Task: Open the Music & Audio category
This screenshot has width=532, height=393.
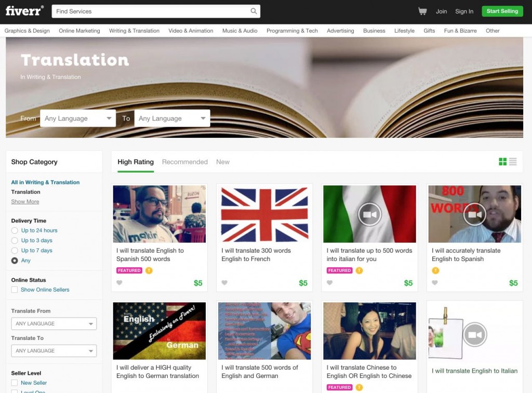Action: coord(240,31)
